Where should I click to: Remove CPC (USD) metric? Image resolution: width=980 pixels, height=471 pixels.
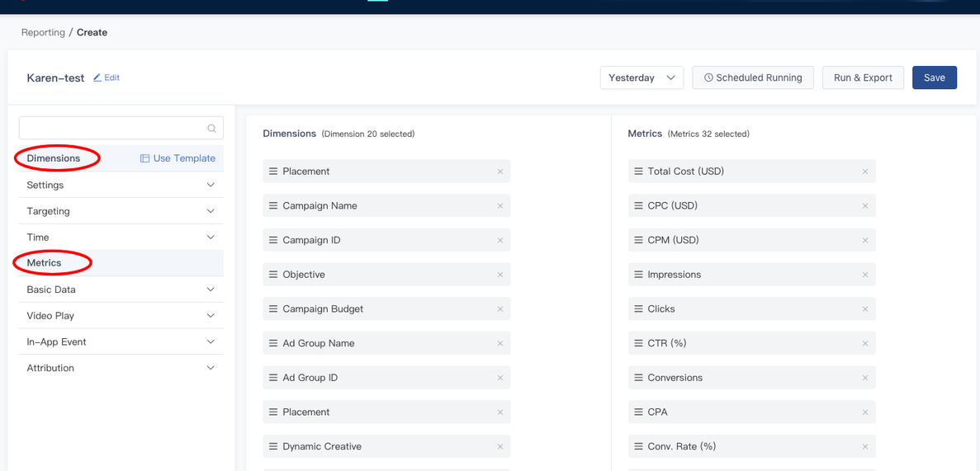coord(865,205)
